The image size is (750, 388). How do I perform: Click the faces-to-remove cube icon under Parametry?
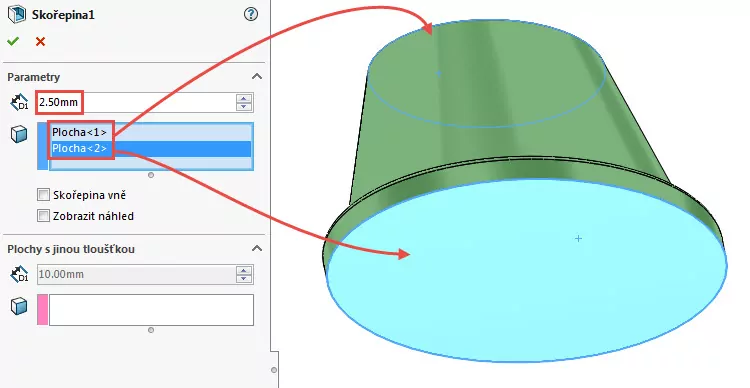coord(19,134)
